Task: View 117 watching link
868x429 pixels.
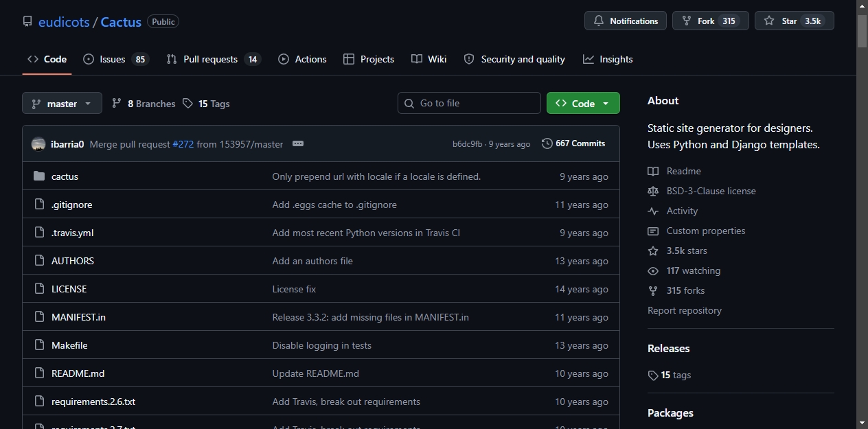Action: 684,270
